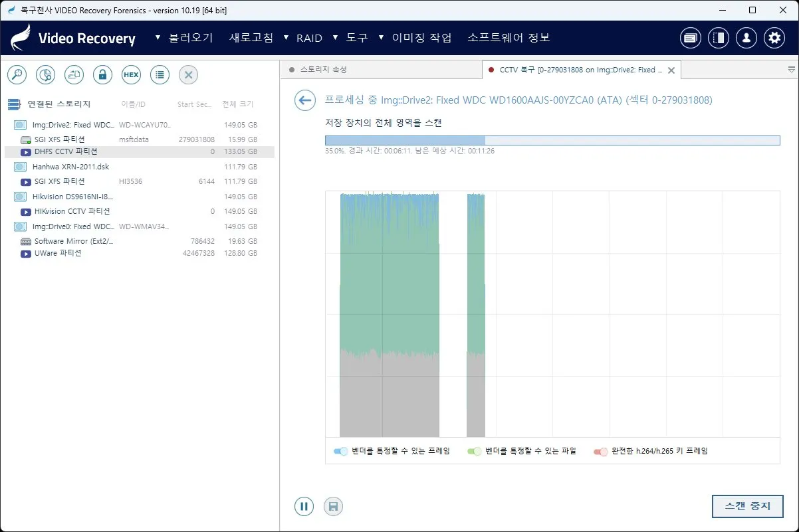Select Hikvision DS9616NI-I8 row
The image size is (799, 532).
(140, 197)
